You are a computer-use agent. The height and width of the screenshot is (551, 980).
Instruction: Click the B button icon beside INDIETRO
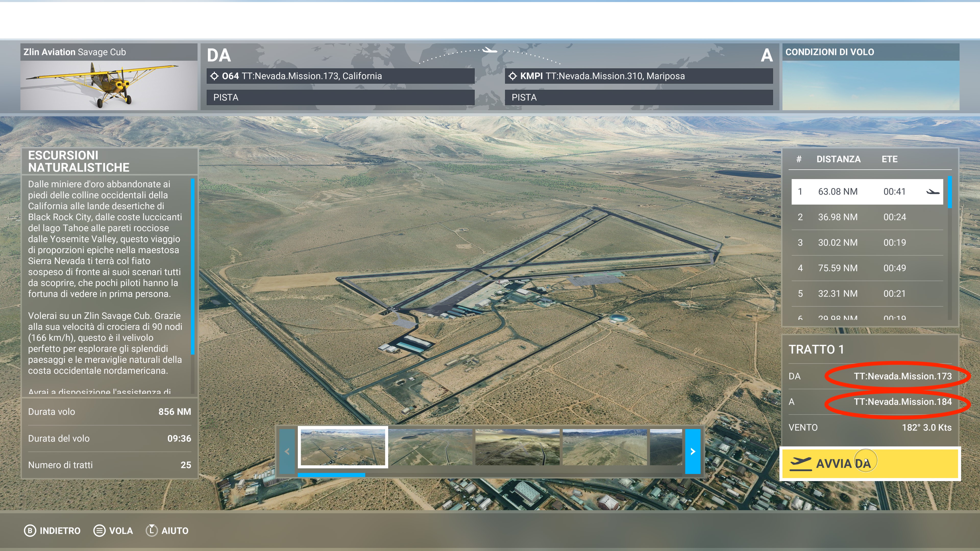(x=30, y=531)
